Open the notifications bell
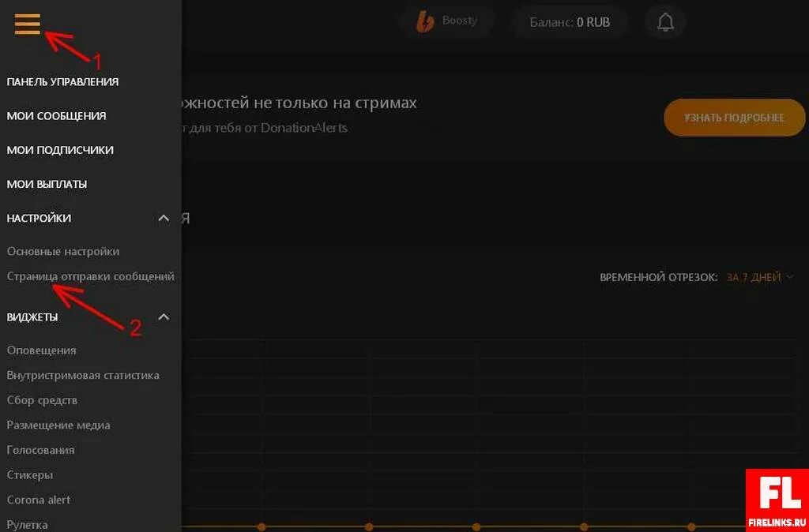 pyautogui.click(x=665, y=22)
